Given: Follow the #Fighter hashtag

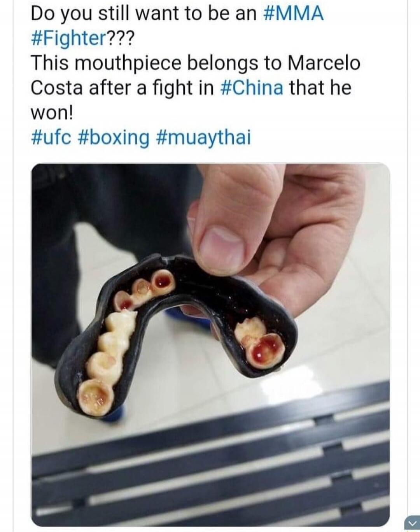Looking at the screenshot, I should 68,39.
